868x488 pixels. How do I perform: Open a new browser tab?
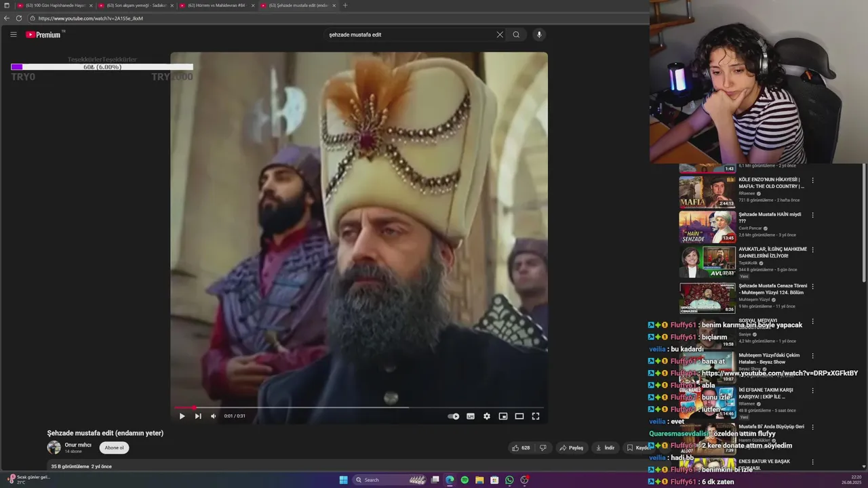[x=345, y=5]
